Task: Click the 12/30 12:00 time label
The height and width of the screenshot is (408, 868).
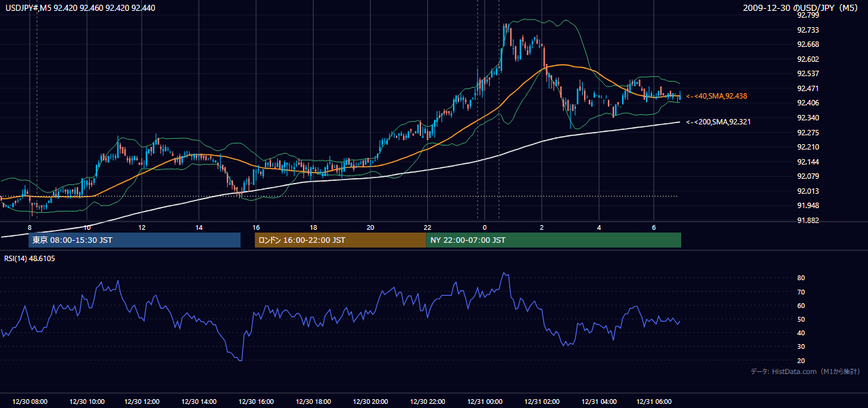Action: tap(143, 402)
